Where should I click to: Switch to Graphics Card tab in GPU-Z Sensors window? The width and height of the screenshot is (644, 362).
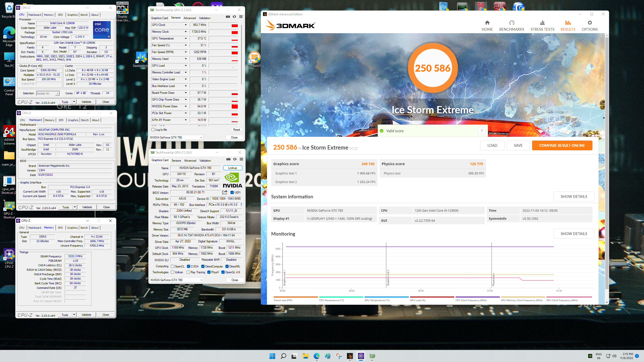coord(159,18)
